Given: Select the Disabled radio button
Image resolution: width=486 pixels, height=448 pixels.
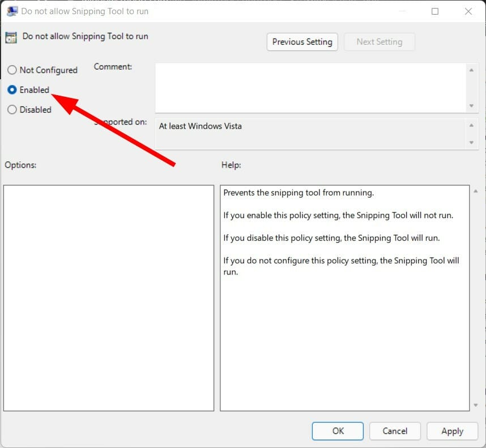Looking at the screenshot, I should point(12,110).
